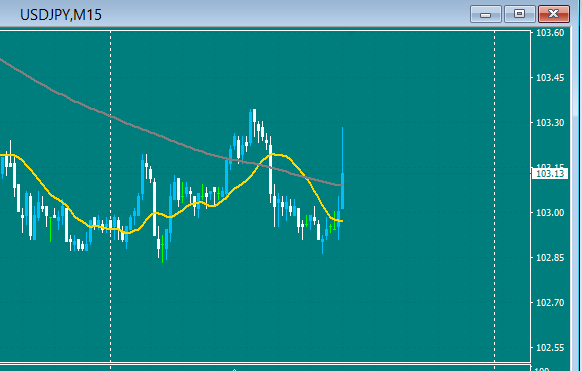Maximize the USDJPY,M15 chart window

[519, 14]
